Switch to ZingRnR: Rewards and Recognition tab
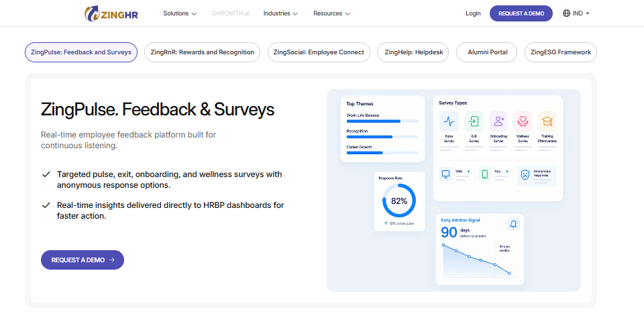Image resolution: width=644 pixels, height=330 pixels. pyautogui.click(x=202, y=52)
